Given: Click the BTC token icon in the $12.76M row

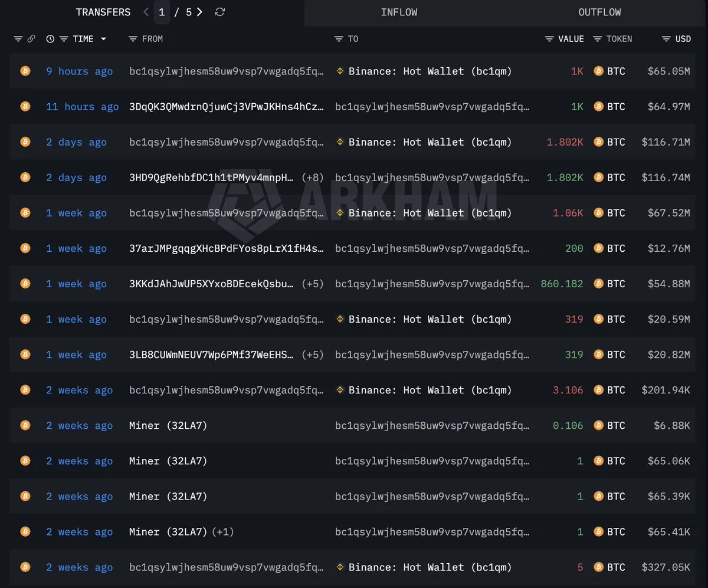Looking at the screenshot, I should click(599, 248).
